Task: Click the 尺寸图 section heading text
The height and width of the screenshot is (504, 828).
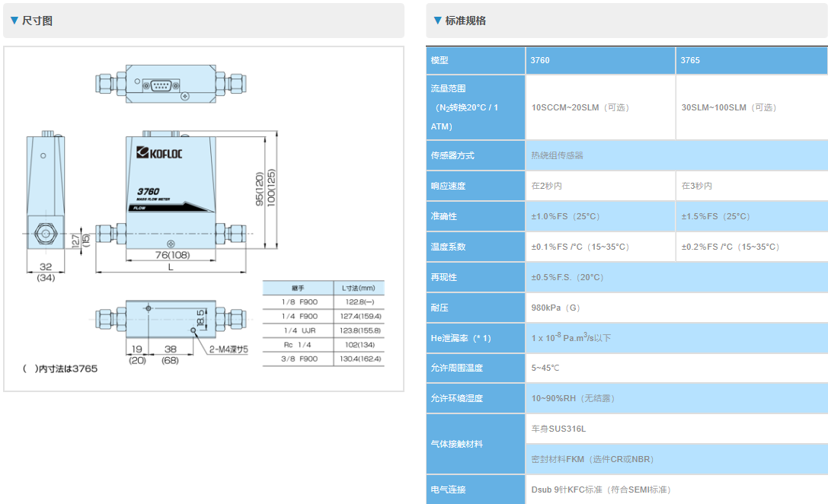Action: 37,21
